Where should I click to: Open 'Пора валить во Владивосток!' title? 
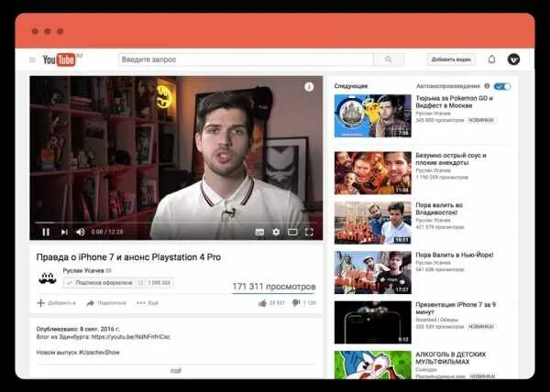click(439, 209)
